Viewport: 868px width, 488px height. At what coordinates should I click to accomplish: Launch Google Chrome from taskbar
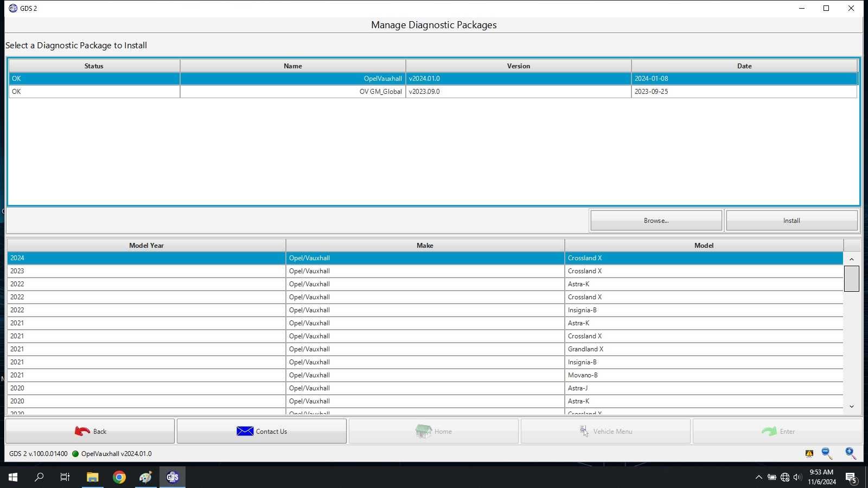point(119,477)
